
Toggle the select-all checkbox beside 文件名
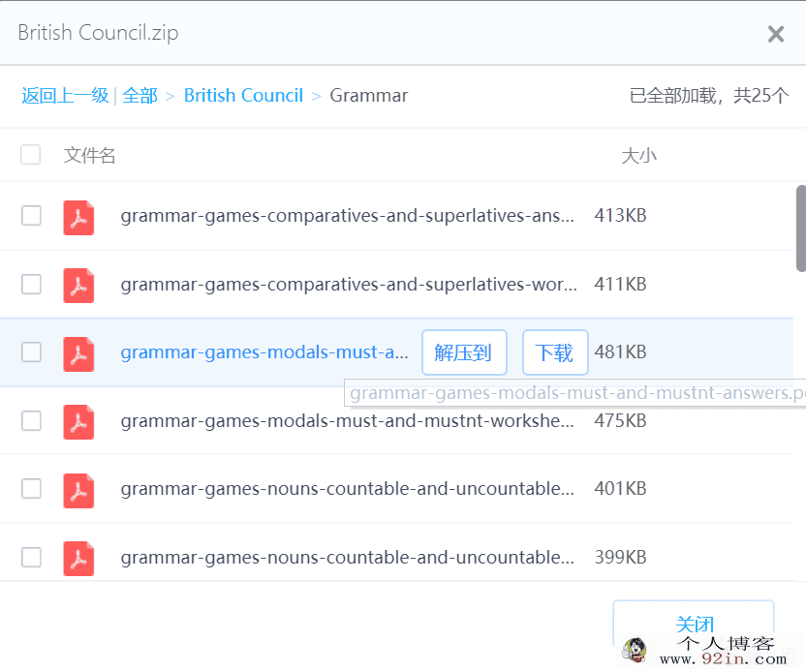31,155
